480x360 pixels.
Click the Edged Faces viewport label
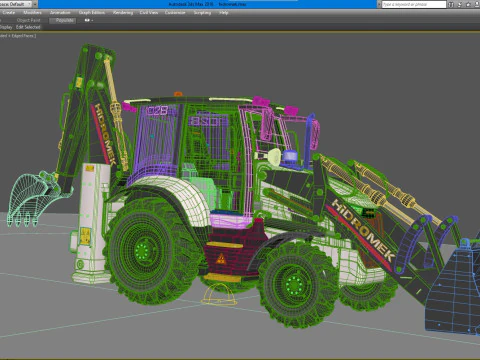click(23, 36)
